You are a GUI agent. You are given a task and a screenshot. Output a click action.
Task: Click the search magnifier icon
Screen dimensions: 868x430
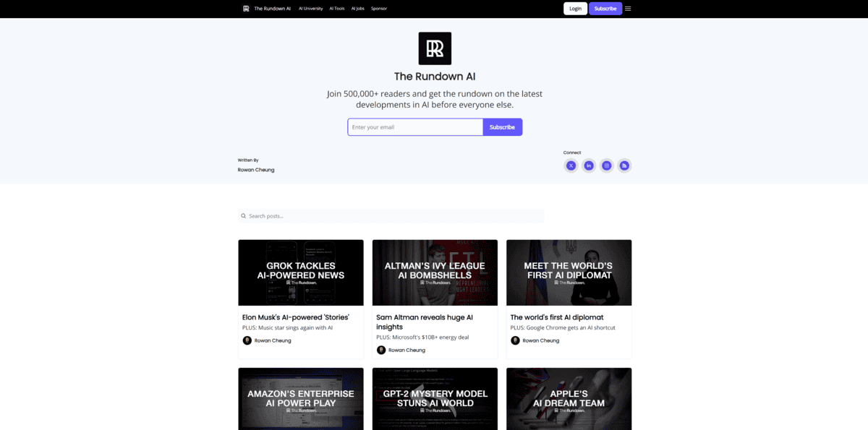coord(244,215)
